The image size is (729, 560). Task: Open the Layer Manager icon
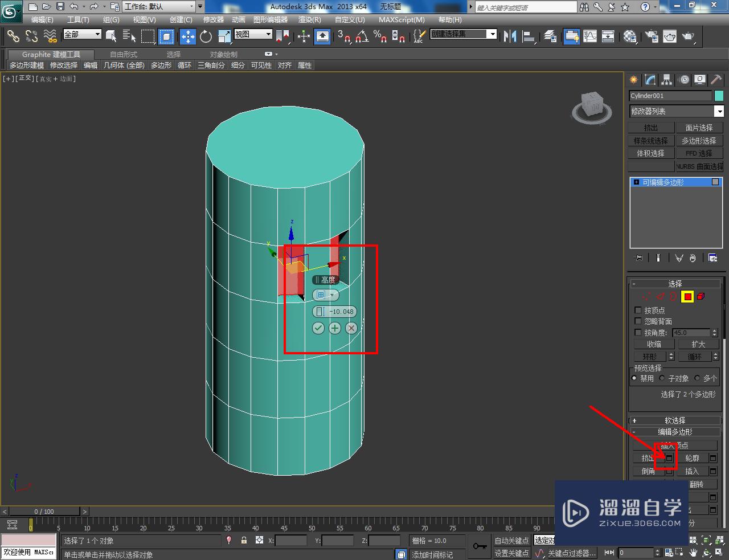click(550, 36)
